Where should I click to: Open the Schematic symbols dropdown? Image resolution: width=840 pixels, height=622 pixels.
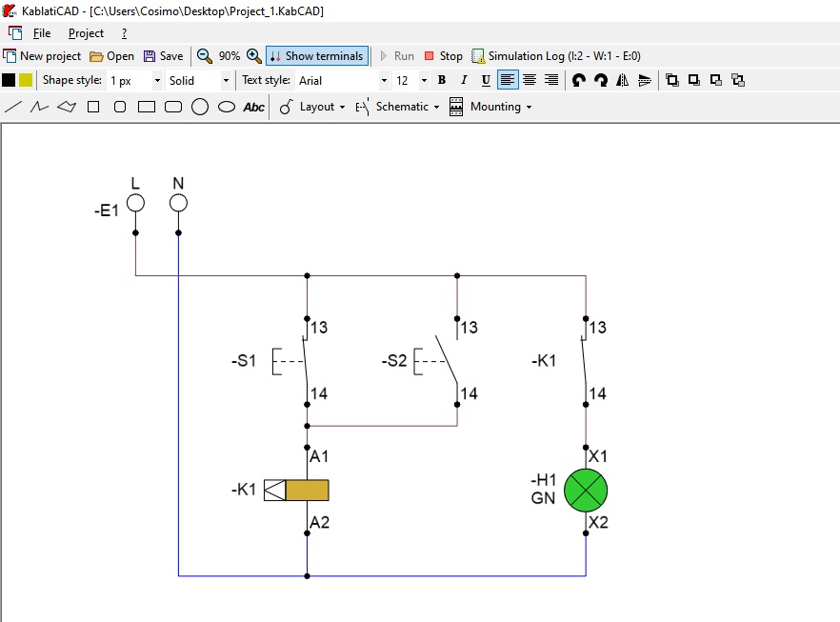(408, 107)
